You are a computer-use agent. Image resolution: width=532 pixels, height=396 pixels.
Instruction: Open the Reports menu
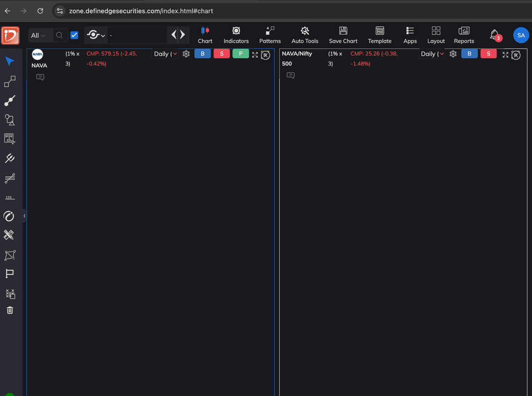pyautogui.click(x=464, y=35)
